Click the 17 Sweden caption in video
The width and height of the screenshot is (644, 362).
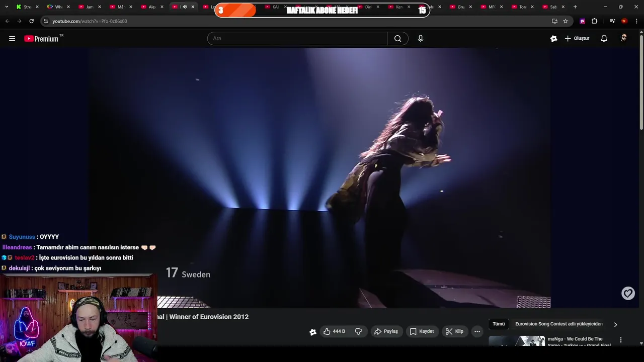point(188,274)
